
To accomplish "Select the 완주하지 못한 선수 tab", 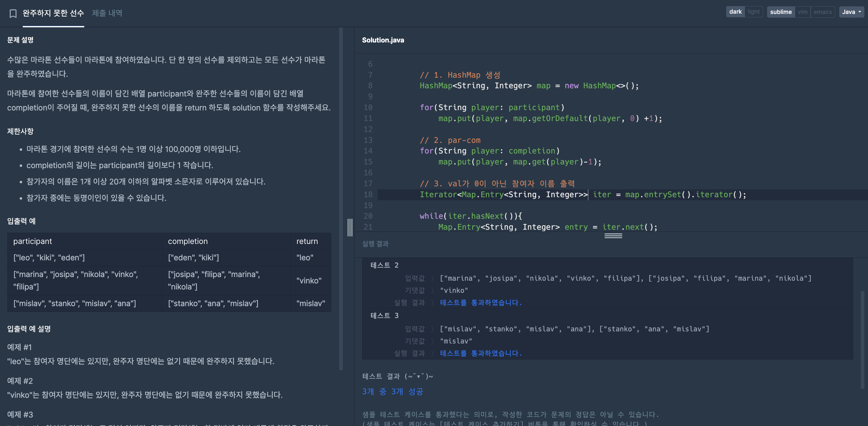I will (53, 13).
